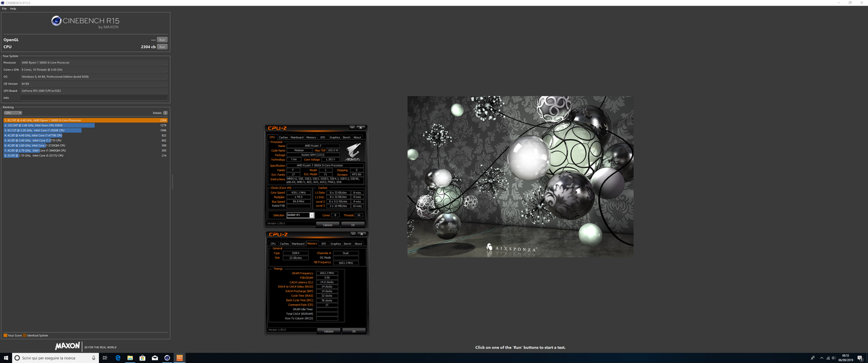The height and width of the screenshot is (363, 868).
Task: Select ranking row Intel Core i7-3720QM
Action: [x=85, y=146]
